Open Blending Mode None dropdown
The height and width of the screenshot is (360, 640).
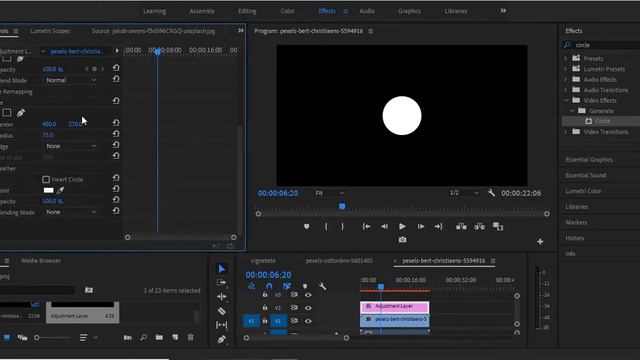click(x=70, y=212)
